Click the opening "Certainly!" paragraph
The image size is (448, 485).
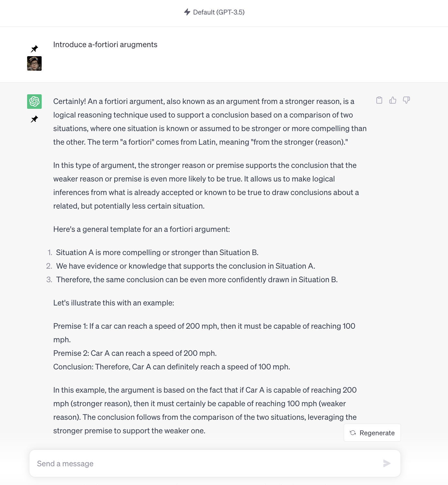point(210,122)
